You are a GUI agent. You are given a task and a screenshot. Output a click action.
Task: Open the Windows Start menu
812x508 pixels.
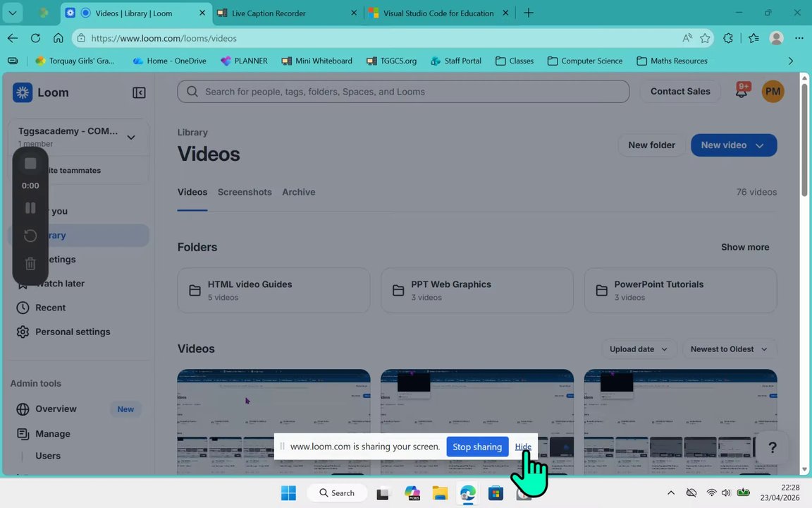(x=288, y=492)
